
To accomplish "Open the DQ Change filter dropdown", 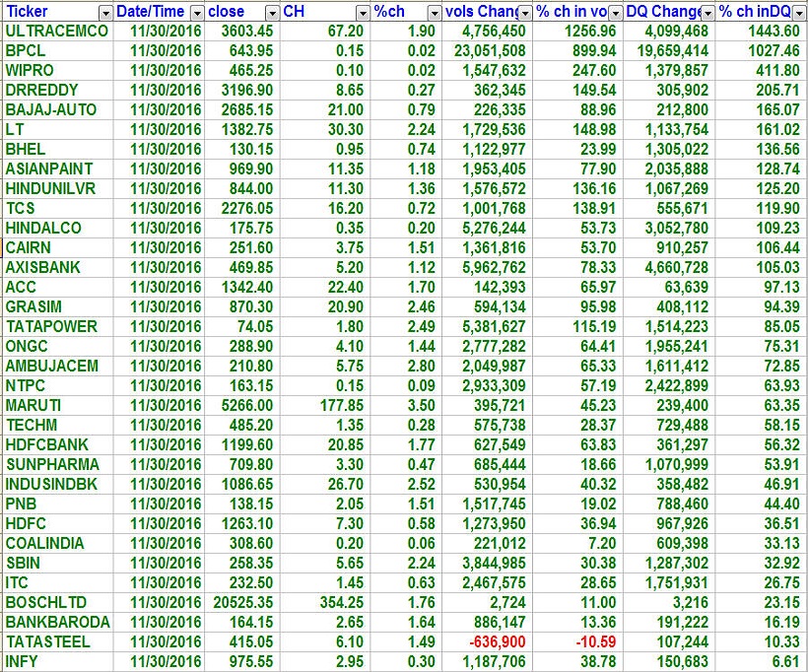I will click(x=707, y=13).
